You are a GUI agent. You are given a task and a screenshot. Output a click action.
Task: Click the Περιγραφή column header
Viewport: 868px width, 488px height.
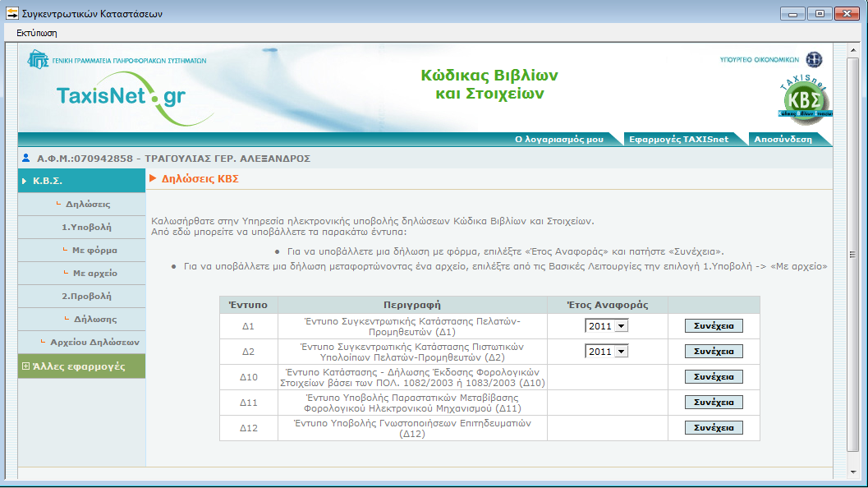(412, 305)
